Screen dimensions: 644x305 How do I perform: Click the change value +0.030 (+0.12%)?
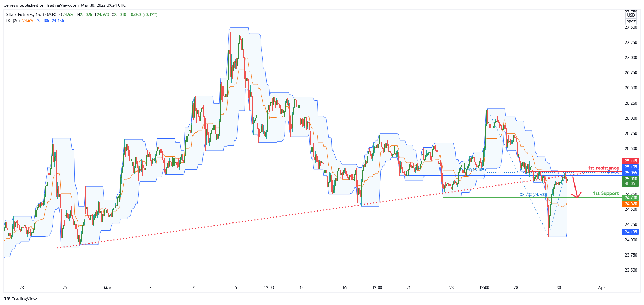143,15
